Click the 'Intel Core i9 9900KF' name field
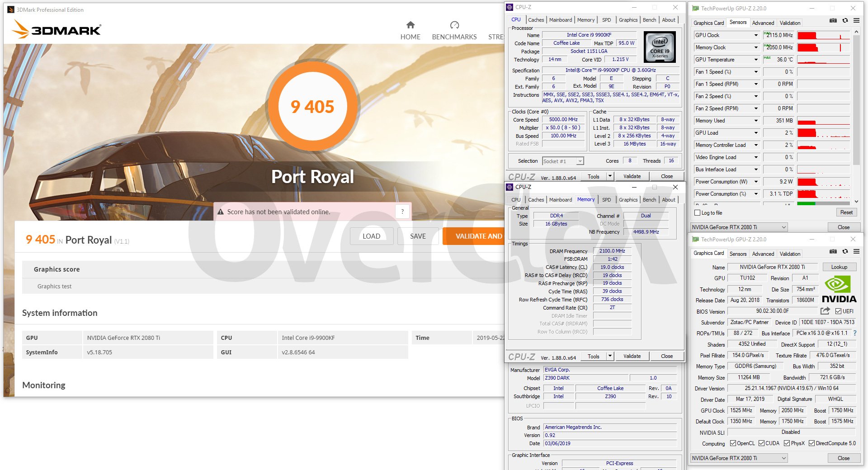This screenshot has width=868, height=470. (x=589, y=35)
